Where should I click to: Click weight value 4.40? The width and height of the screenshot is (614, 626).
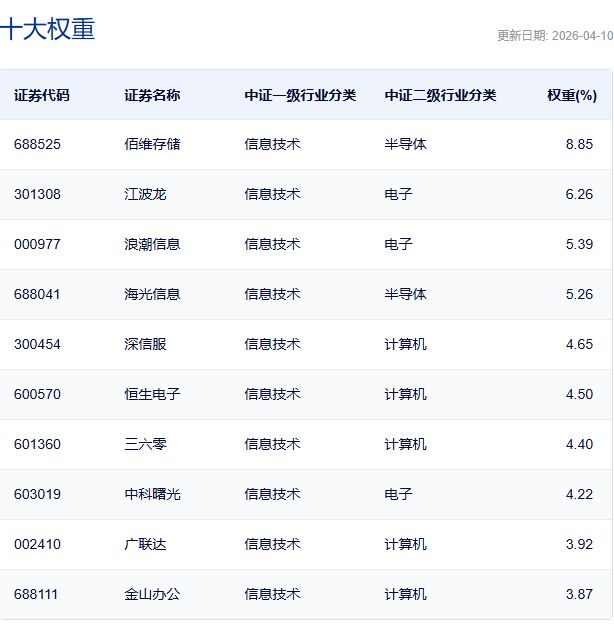pyautogui.click(x=579, y=444)
